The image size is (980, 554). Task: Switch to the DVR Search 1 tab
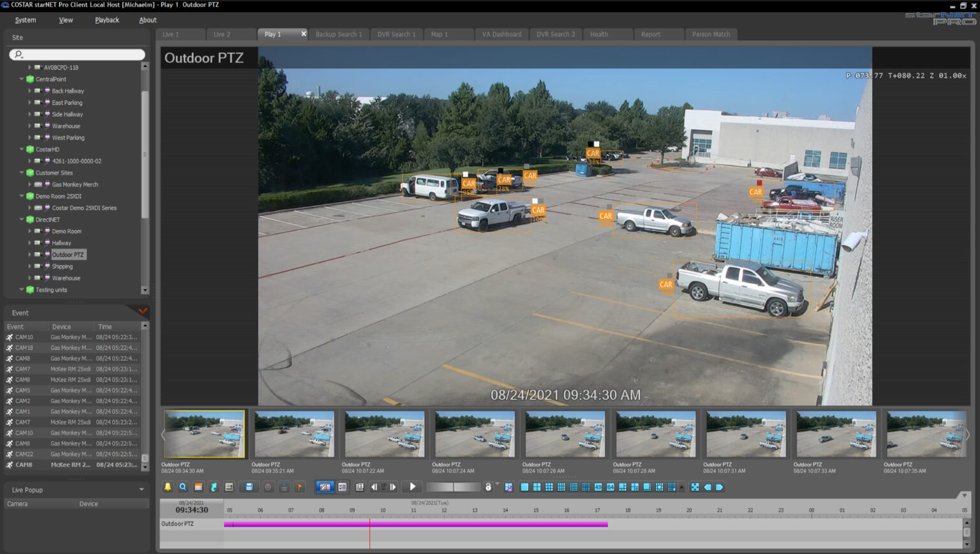(x=396, y=34)
